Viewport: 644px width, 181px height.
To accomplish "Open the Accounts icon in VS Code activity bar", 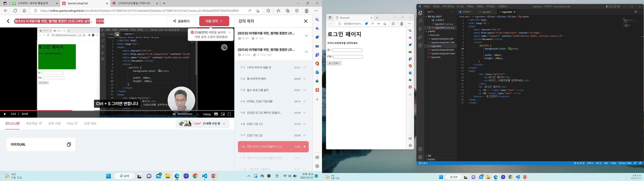I will pyautogui.click(x=420, y=149).
